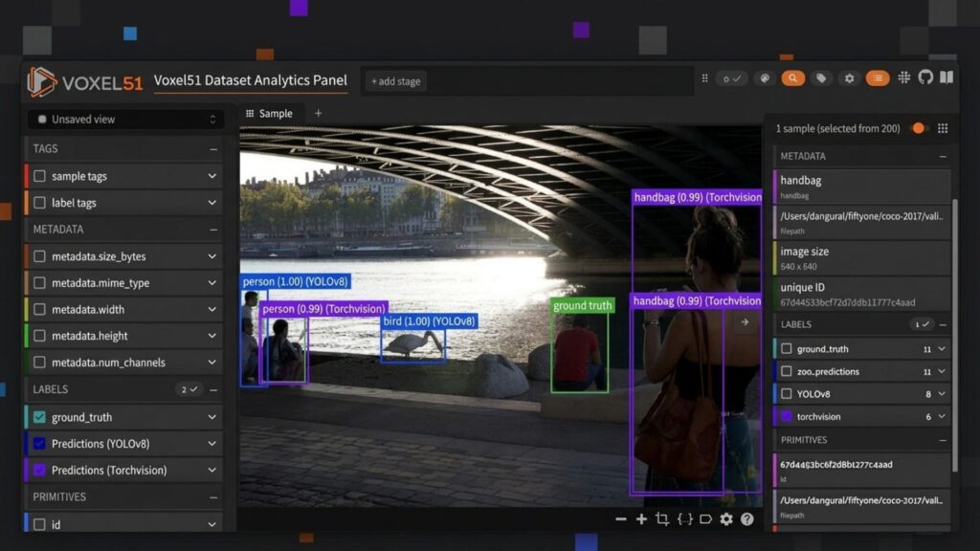
Task: Open image viewer settings gear
Action: pyautogui.click(x=726, y=519)
